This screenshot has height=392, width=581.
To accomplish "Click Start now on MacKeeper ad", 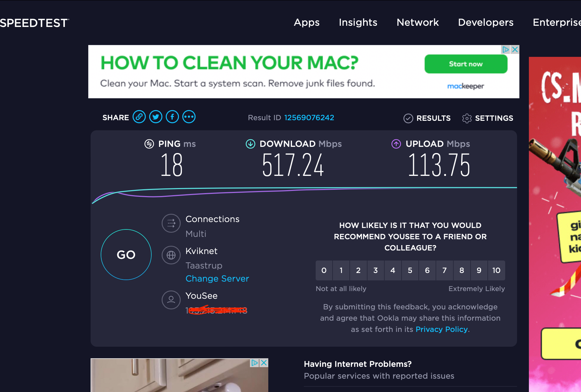I will [466, 64].
